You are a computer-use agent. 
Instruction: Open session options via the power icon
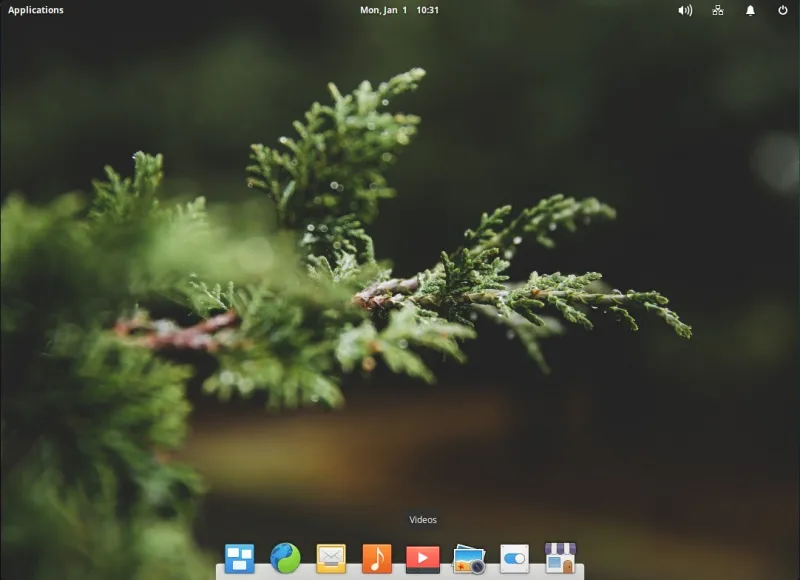(782, 10)
